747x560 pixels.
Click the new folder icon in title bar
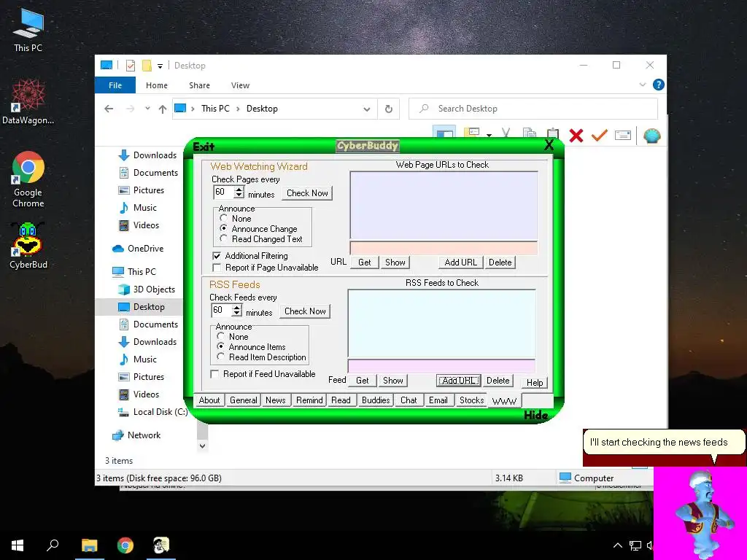coord(147,66)
